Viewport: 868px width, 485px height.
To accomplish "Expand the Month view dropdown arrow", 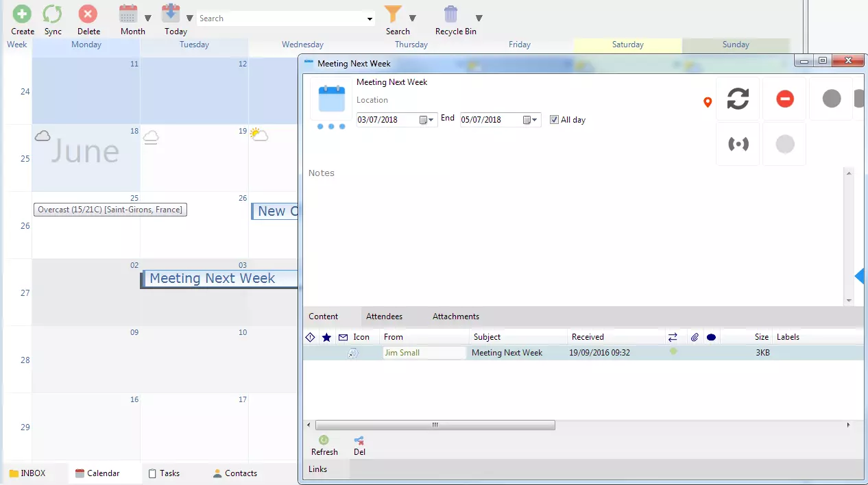I will tap(148, 18).
